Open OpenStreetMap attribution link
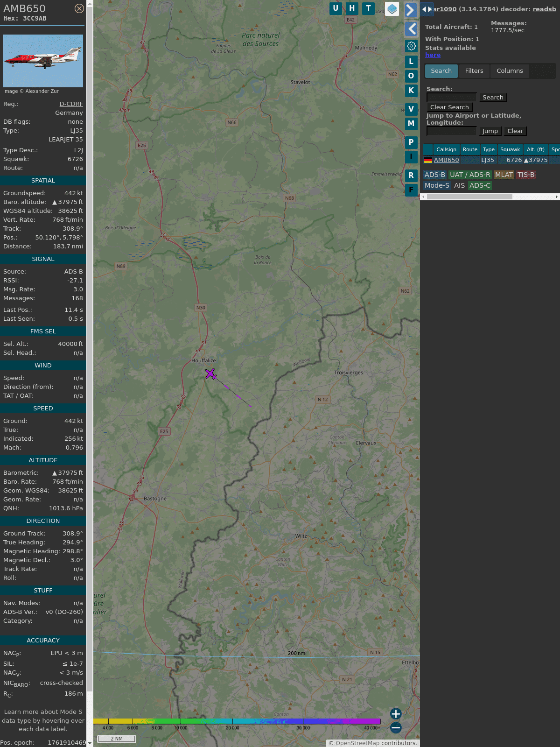This screenshot has width=560, height=747. (357, 743)
